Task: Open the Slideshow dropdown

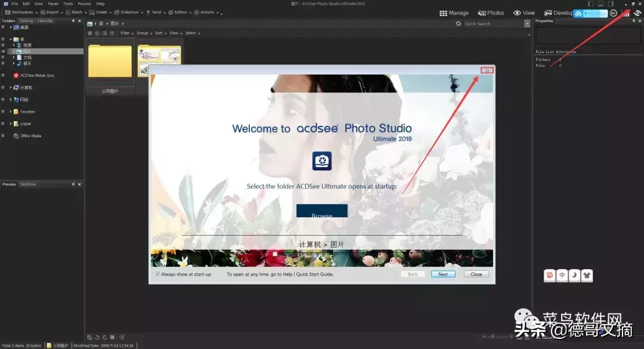Action: (129, 13)
